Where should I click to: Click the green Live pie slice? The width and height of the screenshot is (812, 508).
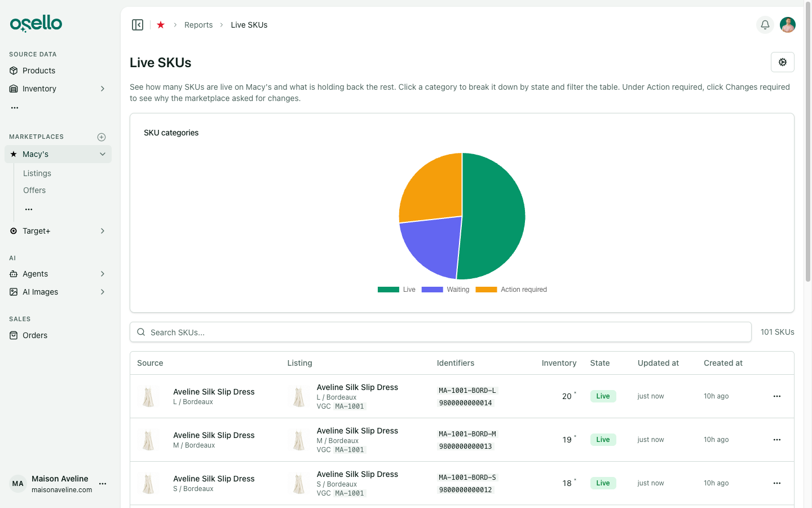click(x=493, y=217)
